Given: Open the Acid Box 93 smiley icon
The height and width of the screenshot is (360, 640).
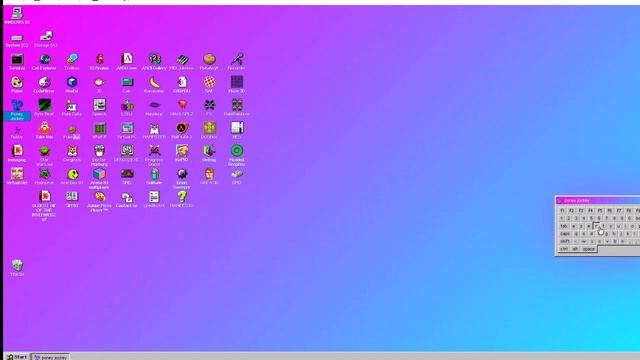Looking at the screenshot, I should click(x=72, y=176).
